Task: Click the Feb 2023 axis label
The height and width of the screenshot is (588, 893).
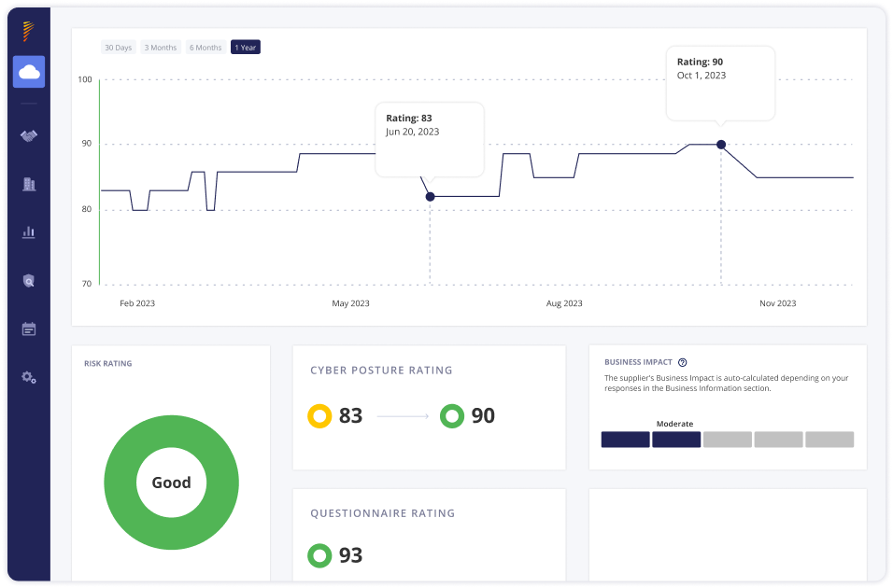Action: point(137,303)
